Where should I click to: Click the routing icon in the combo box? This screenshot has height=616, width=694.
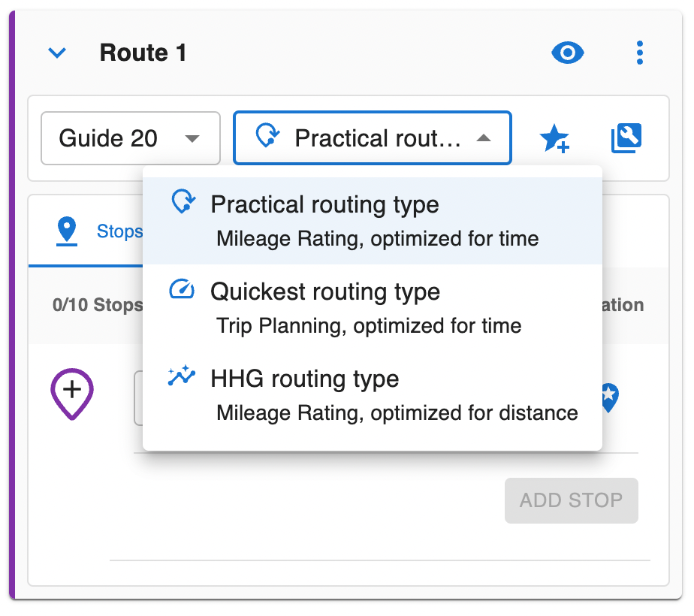[267, 137]
